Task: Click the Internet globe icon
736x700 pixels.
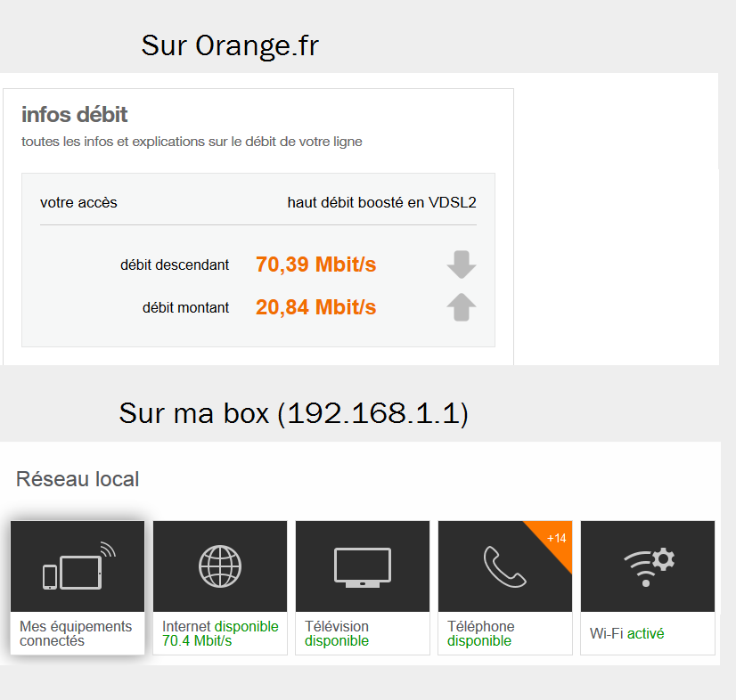Action: click(x=220, y=566)
